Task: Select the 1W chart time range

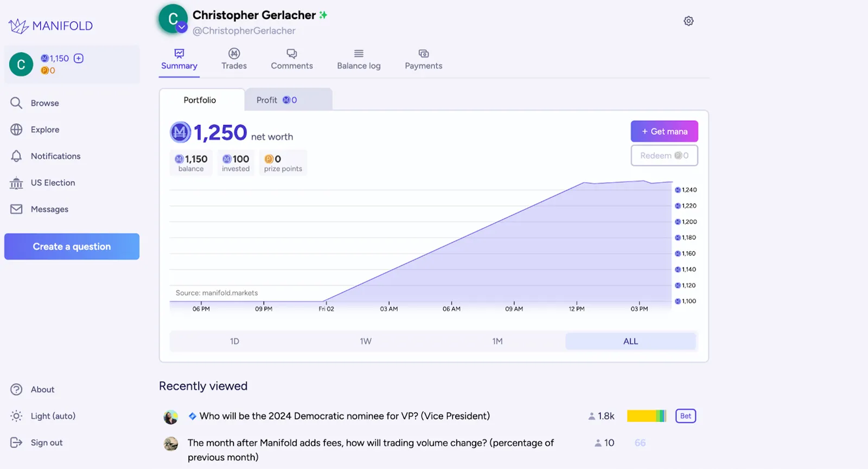Action: coord(366,341)
